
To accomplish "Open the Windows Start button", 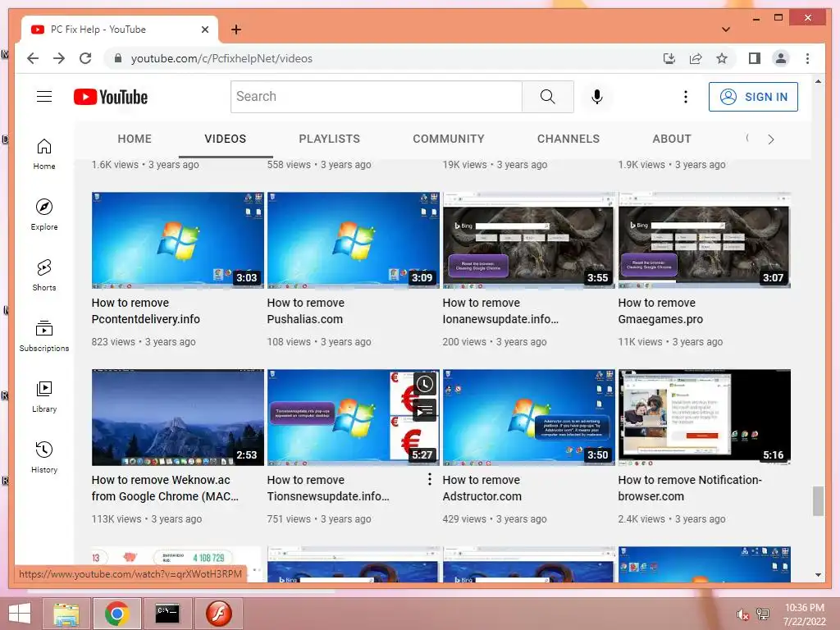I will 20,614.
